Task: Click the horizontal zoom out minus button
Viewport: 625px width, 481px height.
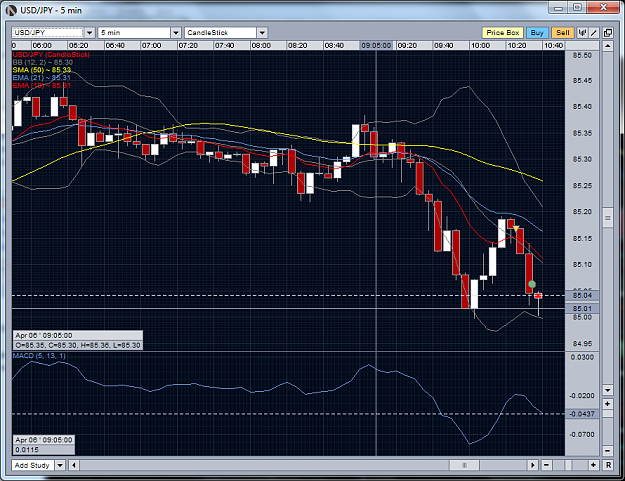Action: pyautogui.click(x=546, y=465)
